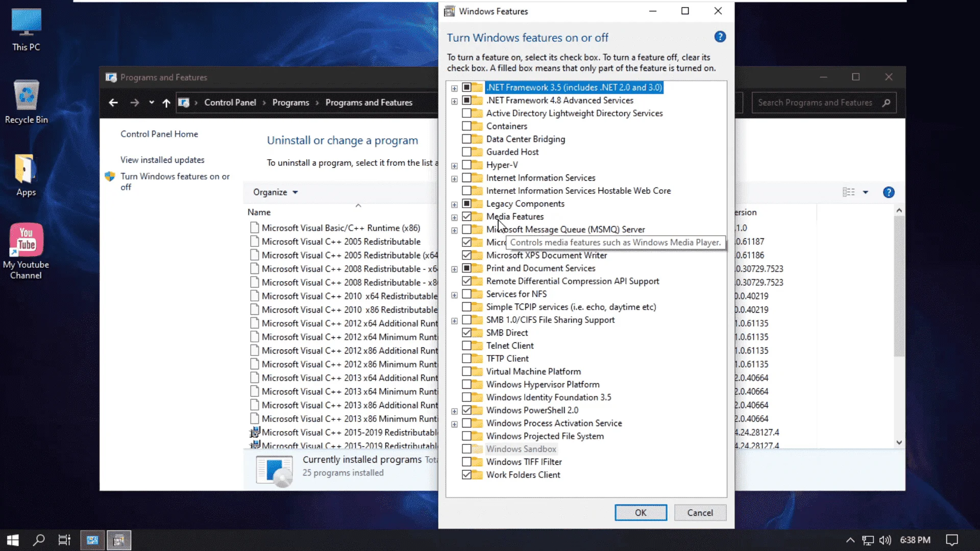Open taskbar clock showing 6:38 PM
This screenshot has width=980, height=551.
(x=915, y=540)
